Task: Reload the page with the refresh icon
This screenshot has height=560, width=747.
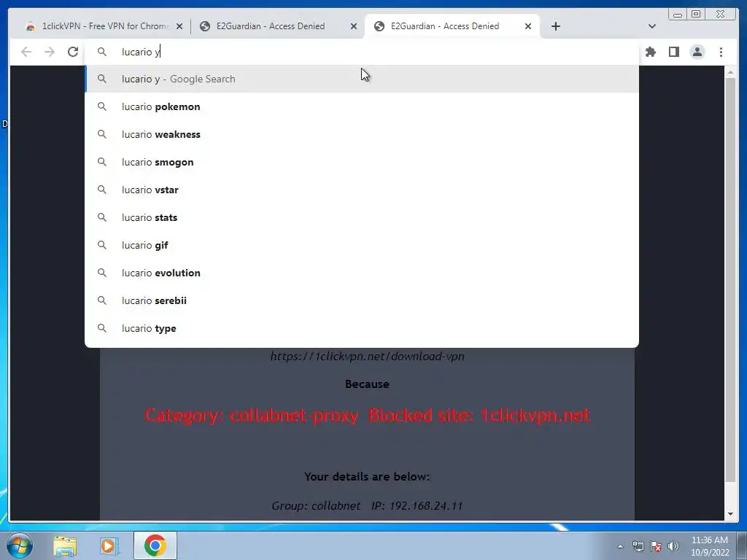Action: 73,52
